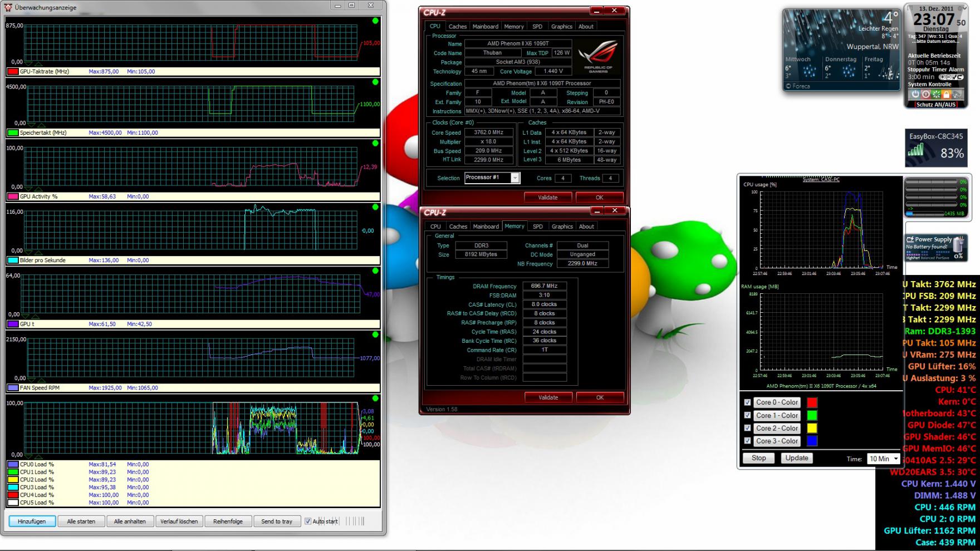Click the Foreca link in the weather gadget
This screenshot has height=551, width=980.
pyautogui.click(x=798, y=86)
